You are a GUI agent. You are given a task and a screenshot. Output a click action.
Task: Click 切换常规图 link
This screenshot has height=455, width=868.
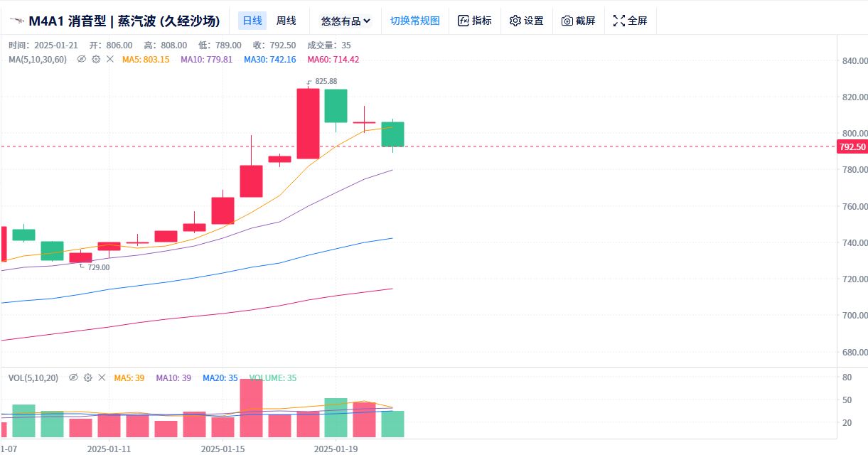click(x=415, y=21)
